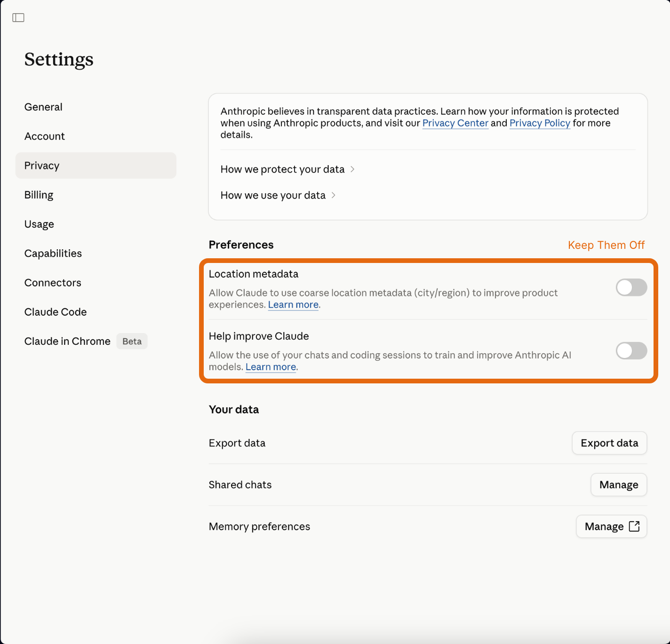
Task: Open the Billing settings section
Action: tap(39, 194)
